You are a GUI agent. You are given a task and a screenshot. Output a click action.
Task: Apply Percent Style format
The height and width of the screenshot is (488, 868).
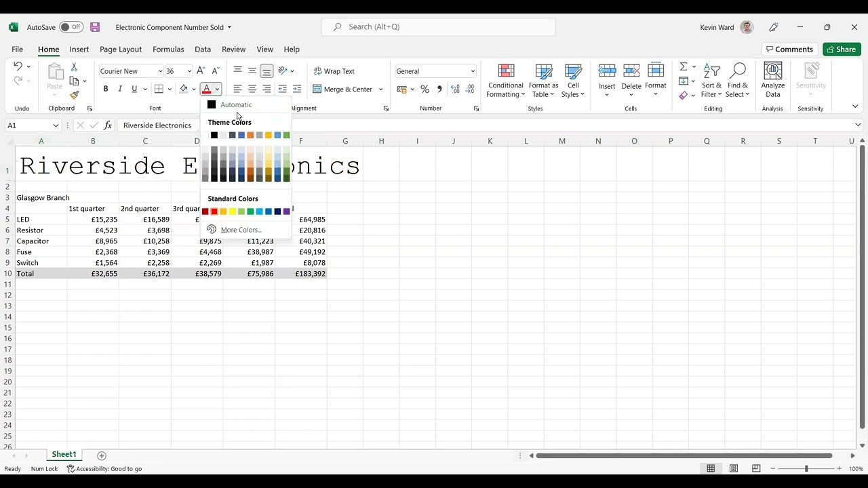425,89
